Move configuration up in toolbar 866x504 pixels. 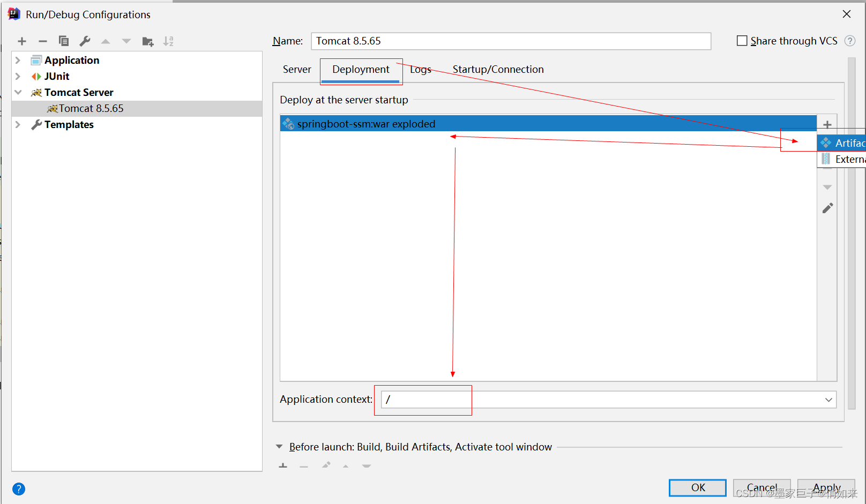(x=106, y=41)
